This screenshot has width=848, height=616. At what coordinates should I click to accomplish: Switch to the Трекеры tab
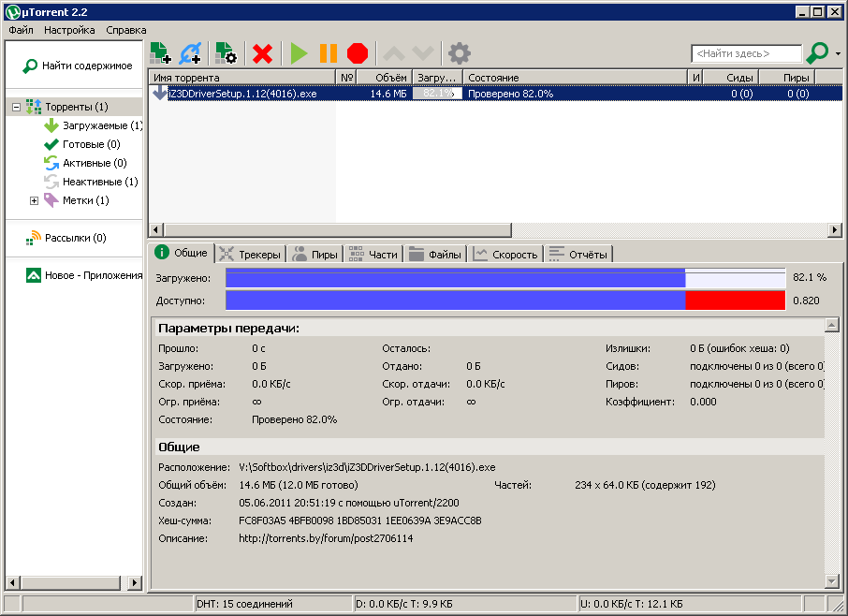click(250, 254)
